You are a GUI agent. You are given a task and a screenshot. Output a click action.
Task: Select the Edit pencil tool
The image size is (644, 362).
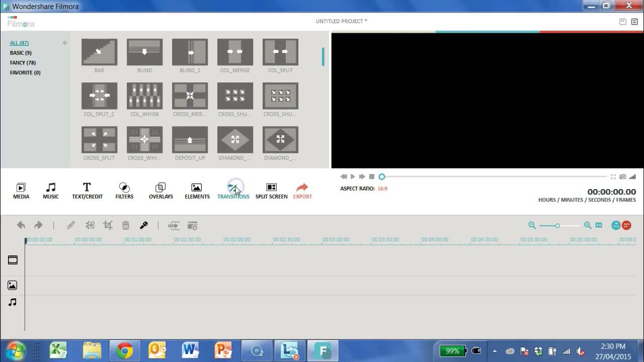[x=70, y=225]
